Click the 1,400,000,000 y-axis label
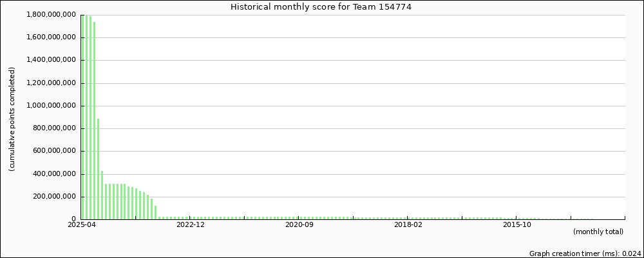 coord(52,60)
